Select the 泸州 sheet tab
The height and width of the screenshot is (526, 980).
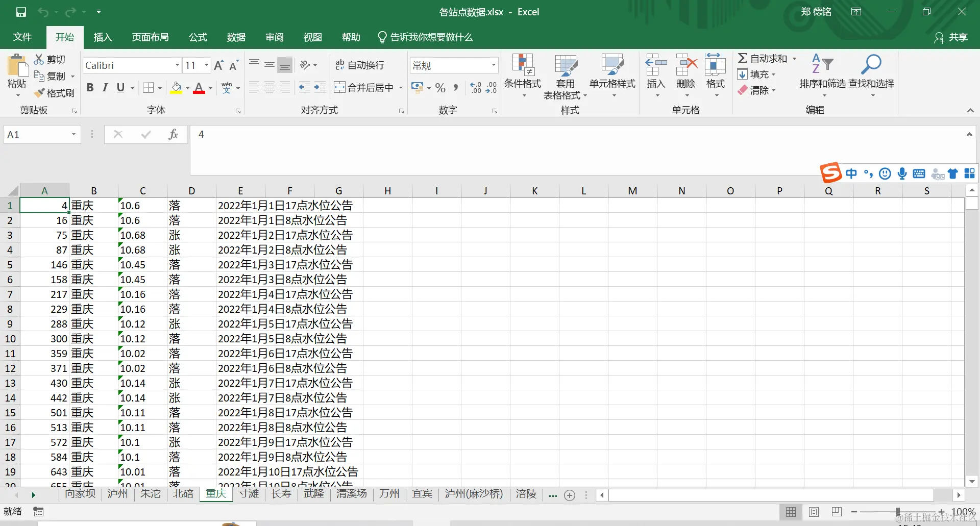tap(117, 494)
